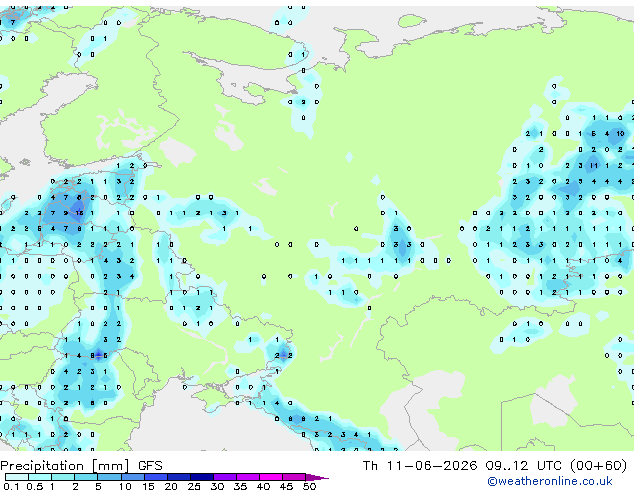Select the 5–10 mm legend color box

(110, 477)
